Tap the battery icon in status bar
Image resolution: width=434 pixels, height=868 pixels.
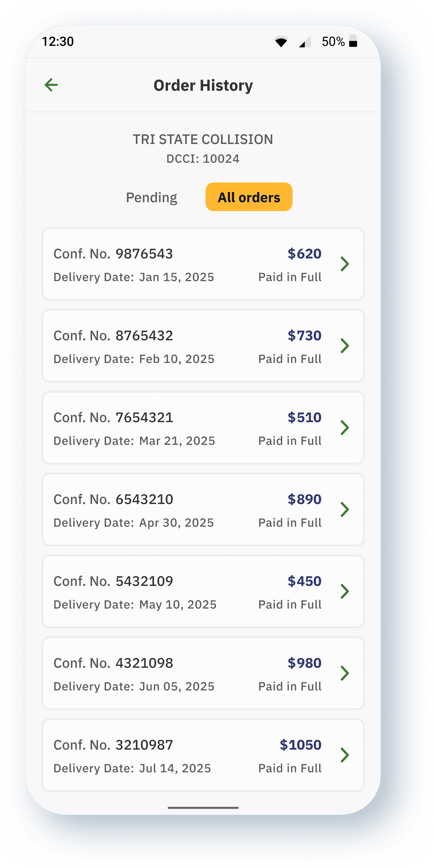point(353,41)
